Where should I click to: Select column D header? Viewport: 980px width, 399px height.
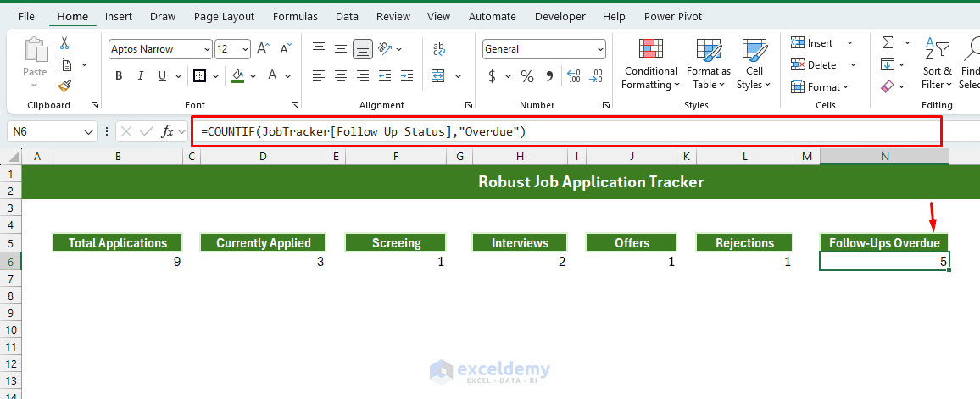pos(263,157)
